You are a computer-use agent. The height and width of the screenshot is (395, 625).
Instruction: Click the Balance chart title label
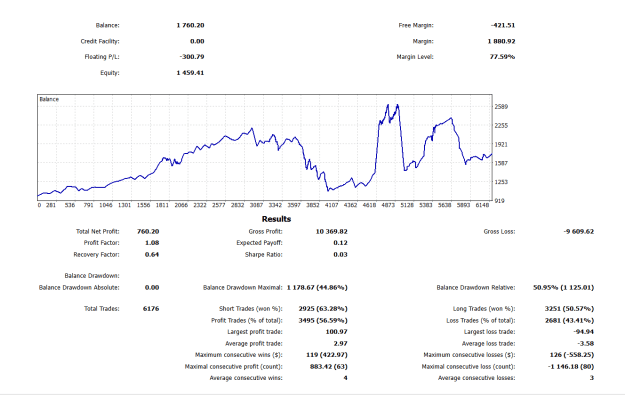pyautogui.click(x=49, y=99)
